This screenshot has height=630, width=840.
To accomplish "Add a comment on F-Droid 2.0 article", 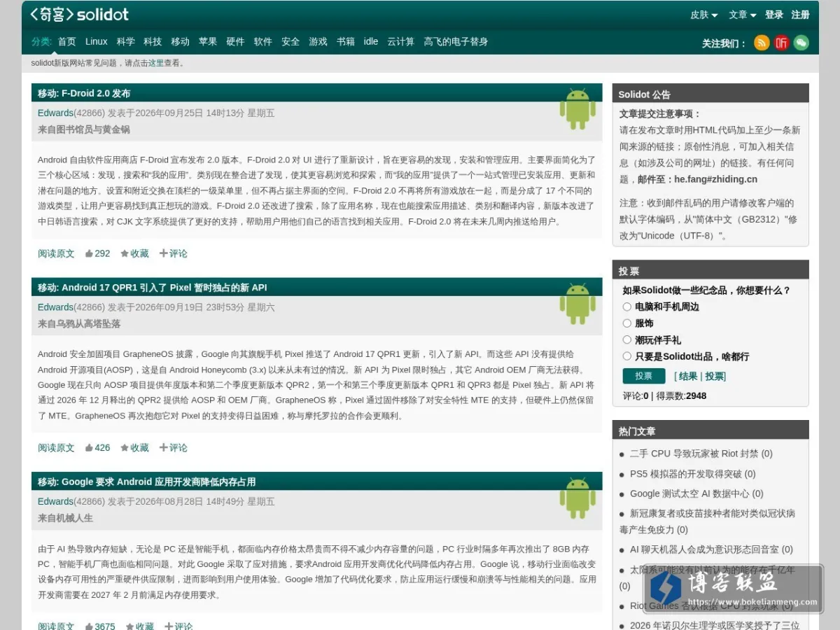I will [x=173, y=253].
